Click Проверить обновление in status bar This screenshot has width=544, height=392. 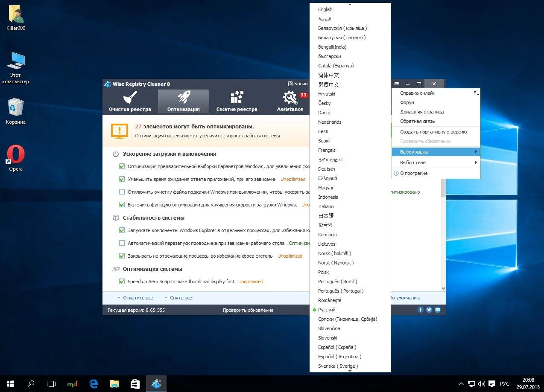click(248, 310)
